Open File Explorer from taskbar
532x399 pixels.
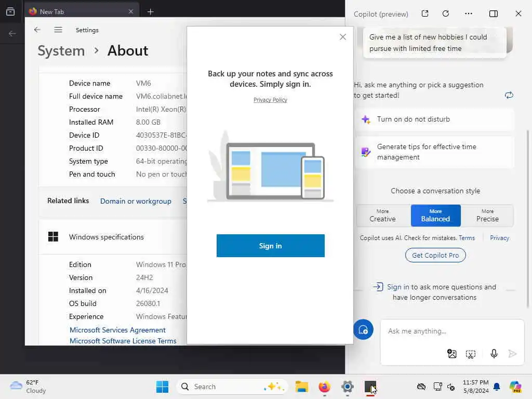(x=302, y=387)
